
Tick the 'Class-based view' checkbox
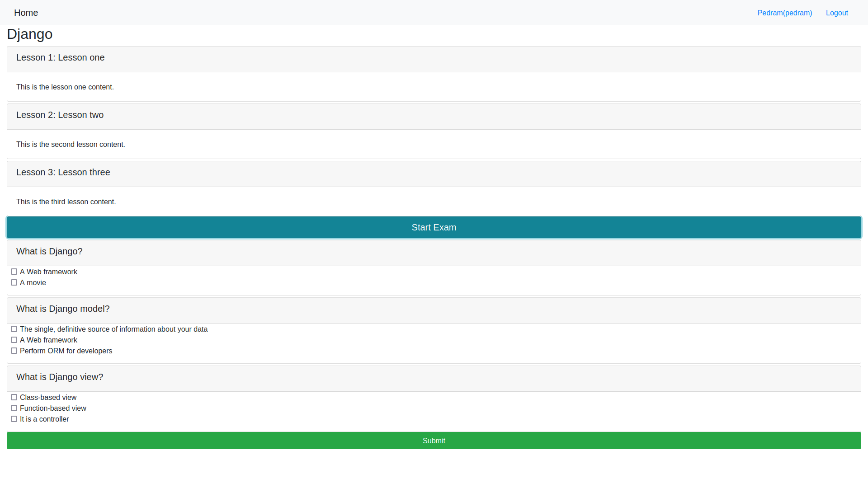pos(14,397)
